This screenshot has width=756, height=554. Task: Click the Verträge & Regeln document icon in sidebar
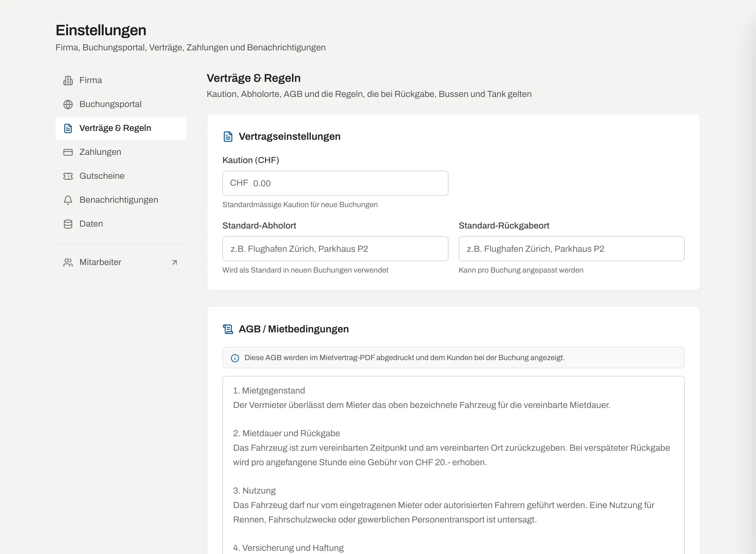pyautogui.click(x=68, y=128)
